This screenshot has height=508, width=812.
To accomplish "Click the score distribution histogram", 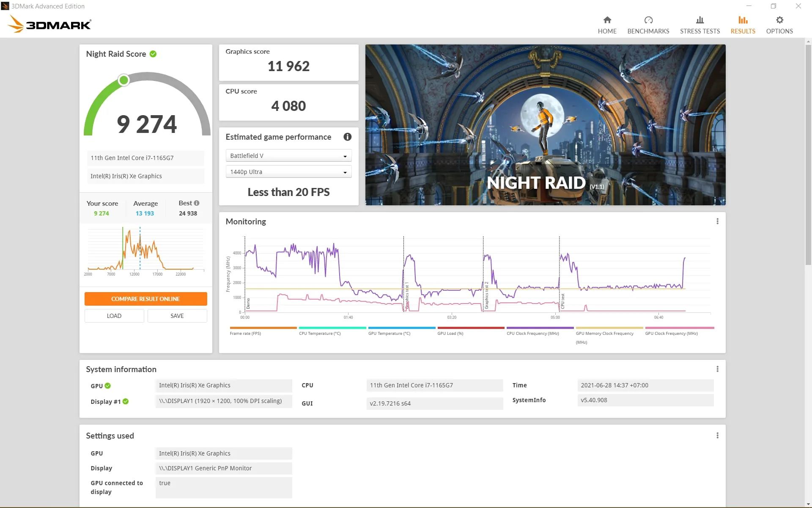I will click(145, 249).
